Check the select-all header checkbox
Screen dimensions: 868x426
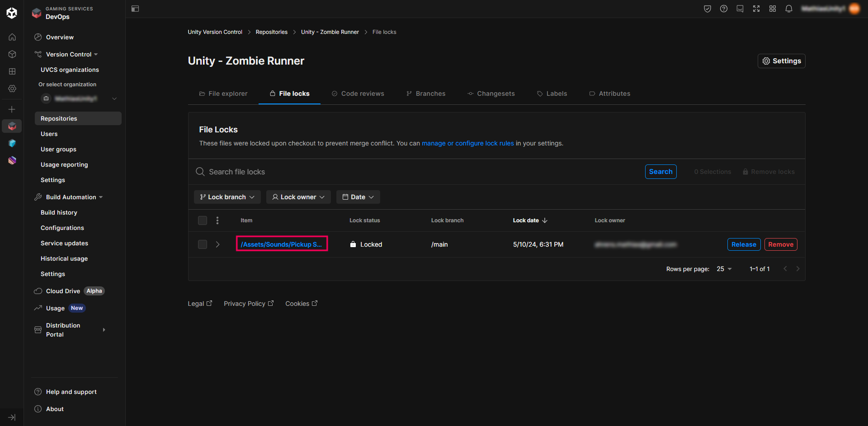(x=203, y=220)
